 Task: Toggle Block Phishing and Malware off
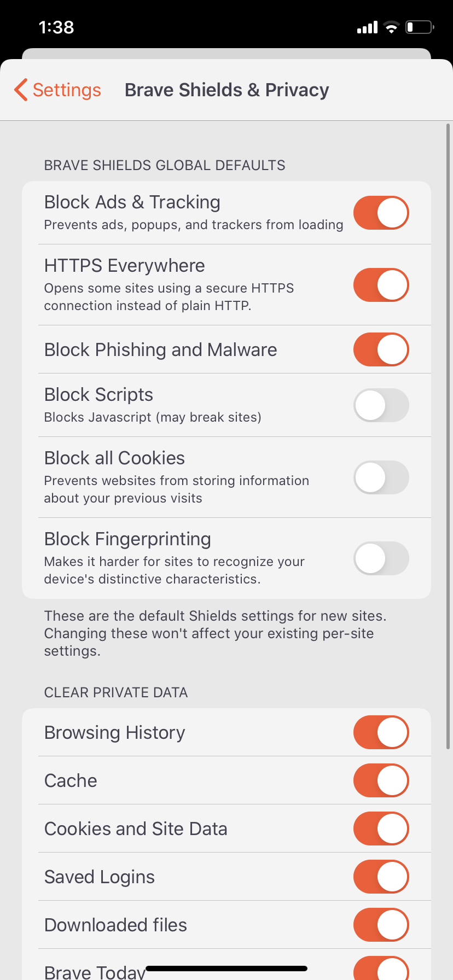pyautogui.click(x=381, y=349)
